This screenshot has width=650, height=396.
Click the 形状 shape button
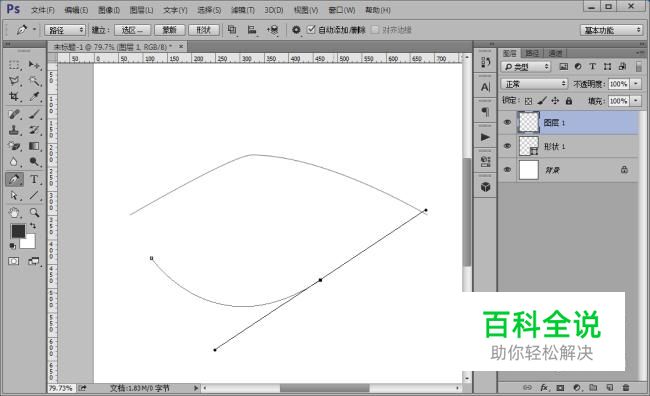204,30
